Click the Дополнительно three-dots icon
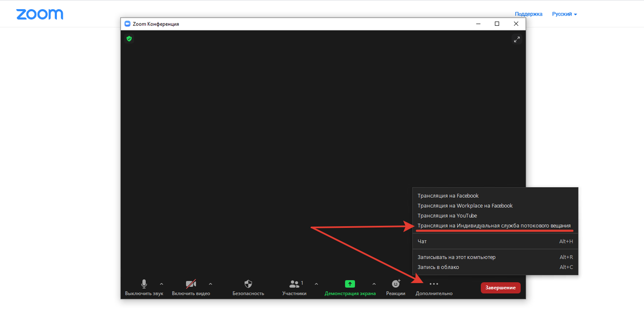This screenshot has height=320, width=644. [434, 284]
